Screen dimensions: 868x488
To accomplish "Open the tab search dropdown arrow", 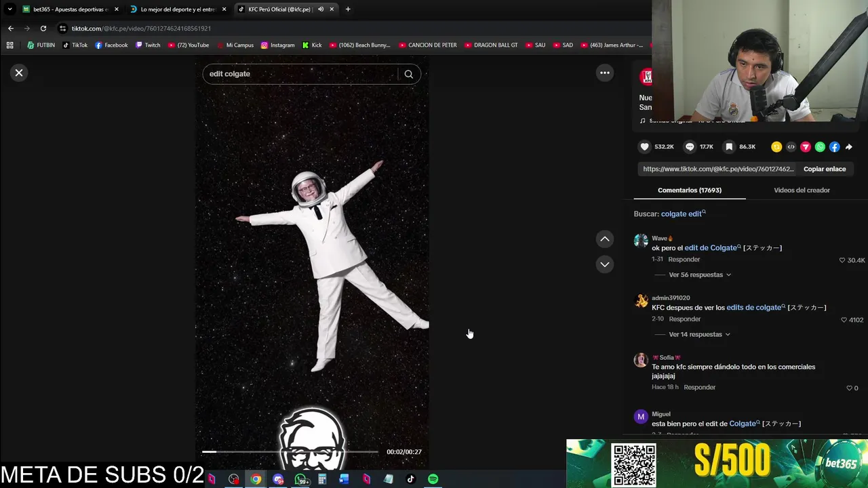I will [x=9, y=9].
